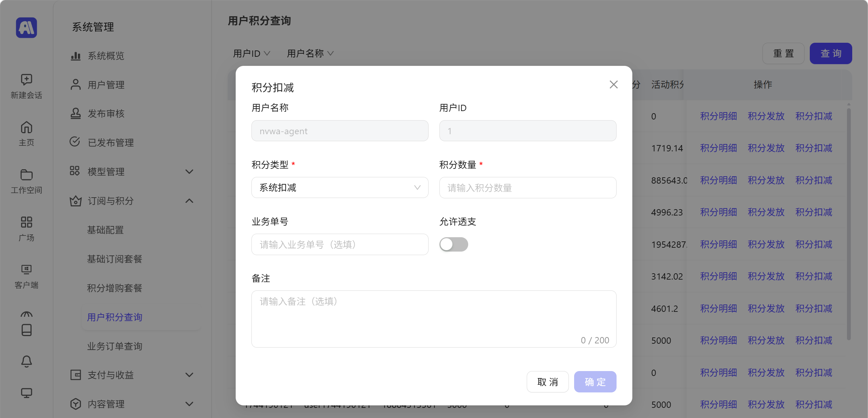Click into the 备注 textarea
868x418 pixels.
434,319
